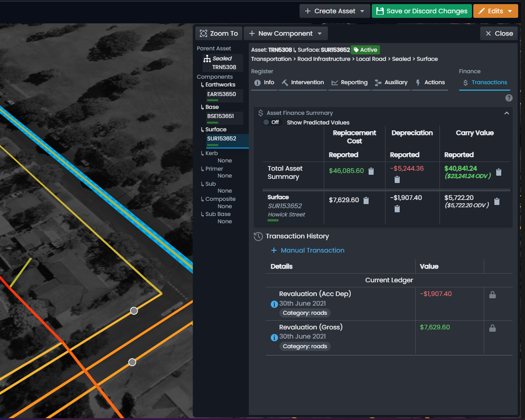Click info icon for Revaluation (Gross)
The width and height of the screenshot is (525, 420).
point(274,338)
